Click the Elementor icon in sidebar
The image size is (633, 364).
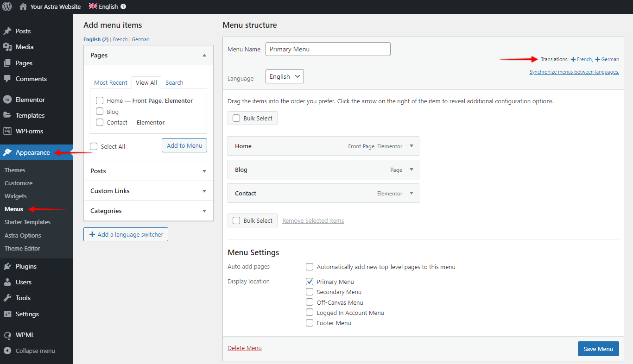pos(7,100)
